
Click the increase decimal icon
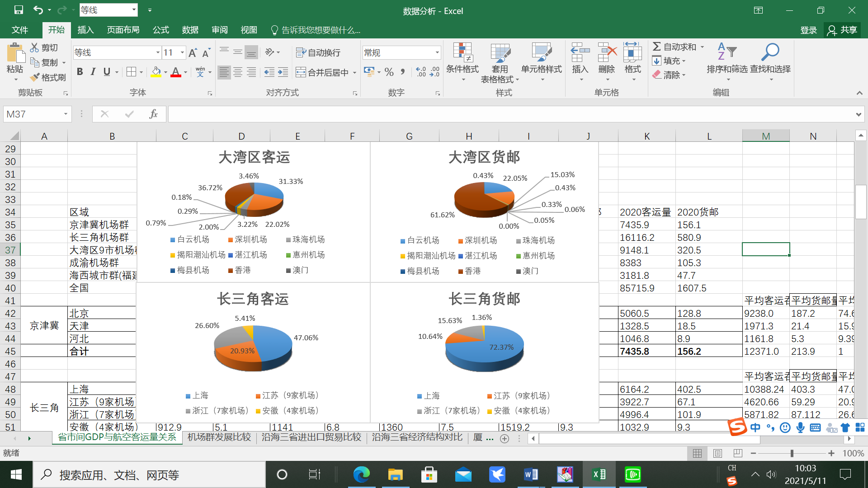(421, 72)
